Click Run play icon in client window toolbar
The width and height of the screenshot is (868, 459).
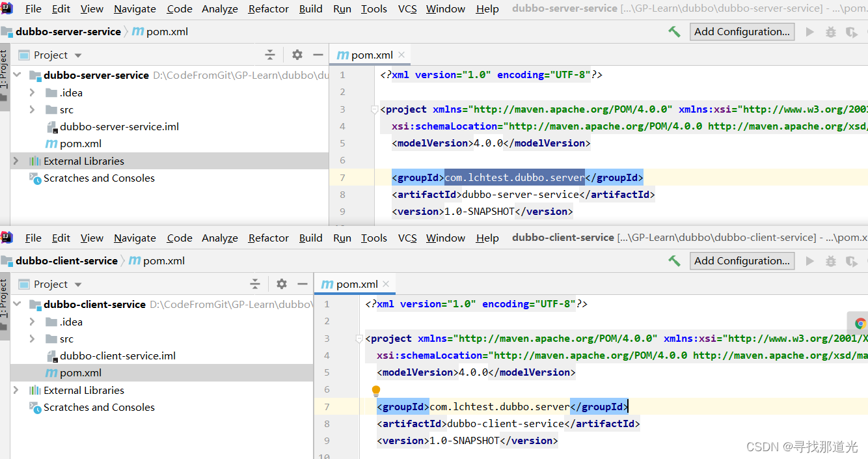point(810,260)
